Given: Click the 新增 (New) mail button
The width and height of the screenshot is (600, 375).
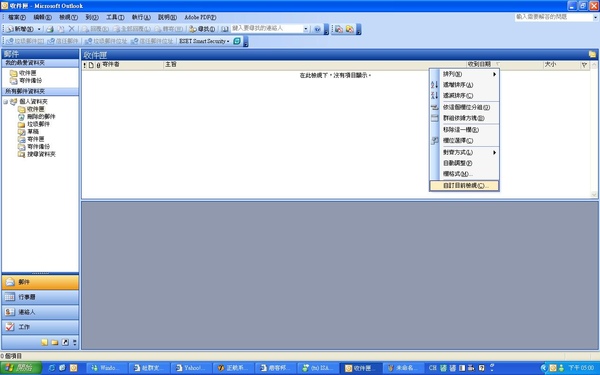Looking at the screenshot, I should coord(20,29).
